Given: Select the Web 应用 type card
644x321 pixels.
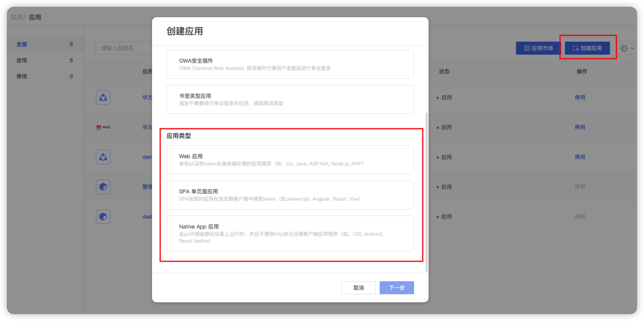Looking at the screenshot, I should pyautogui.click(x=290, y=160).
